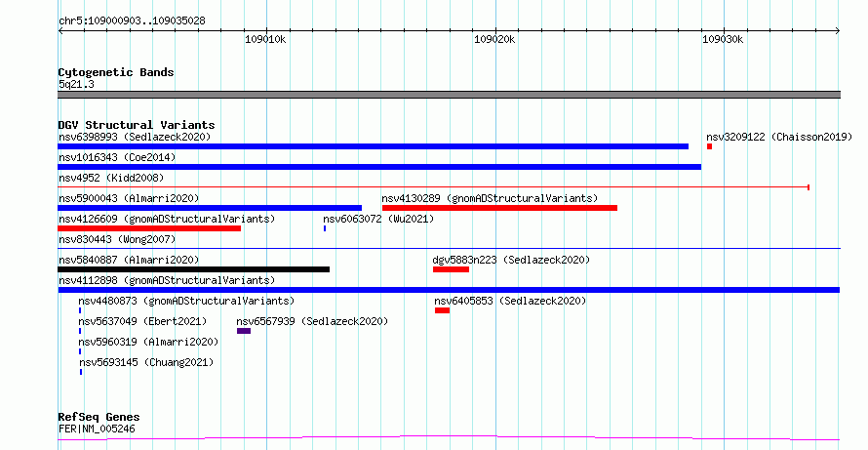Select the blue bar under nsv6398993

point(374,146)
